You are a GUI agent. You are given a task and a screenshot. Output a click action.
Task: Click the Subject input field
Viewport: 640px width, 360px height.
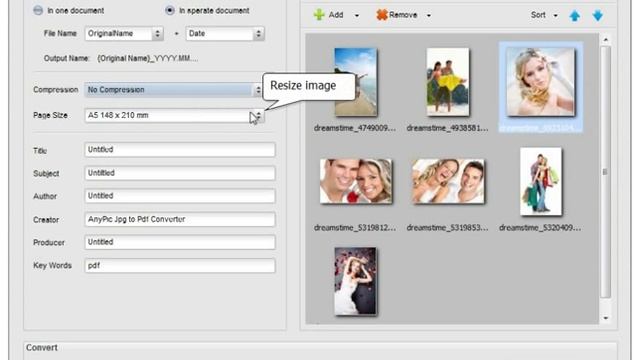click(180, 173)
